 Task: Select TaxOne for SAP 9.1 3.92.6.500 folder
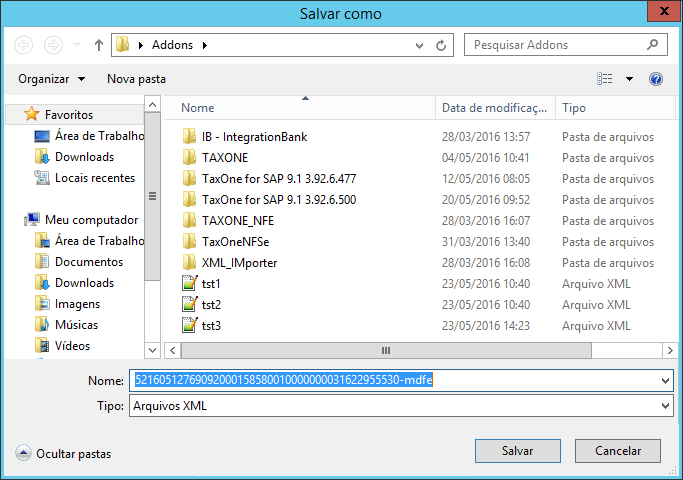click(x=279, y=199)
